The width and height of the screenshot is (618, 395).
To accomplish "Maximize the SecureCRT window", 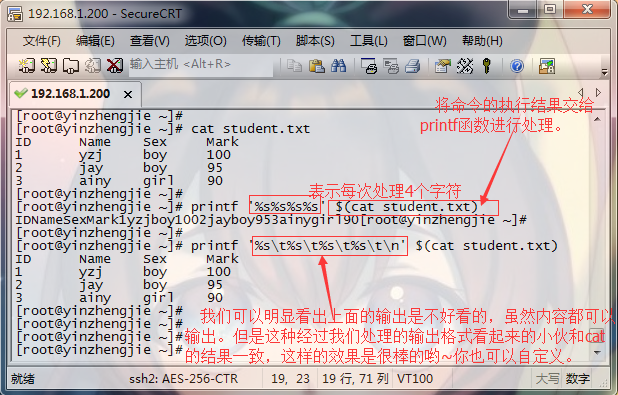I will tap(549, 10).
